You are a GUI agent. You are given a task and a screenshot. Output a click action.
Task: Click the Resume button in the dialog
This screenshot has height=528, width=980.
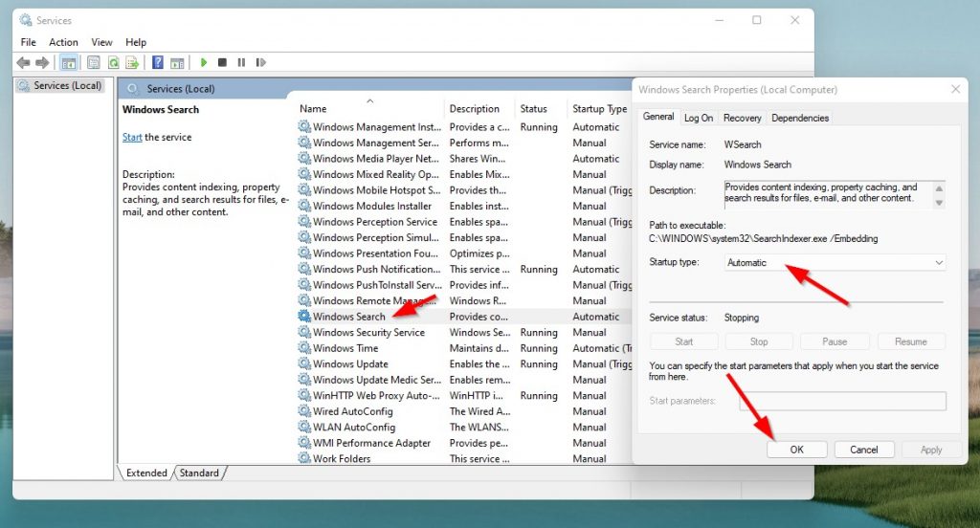coord(911,341)
